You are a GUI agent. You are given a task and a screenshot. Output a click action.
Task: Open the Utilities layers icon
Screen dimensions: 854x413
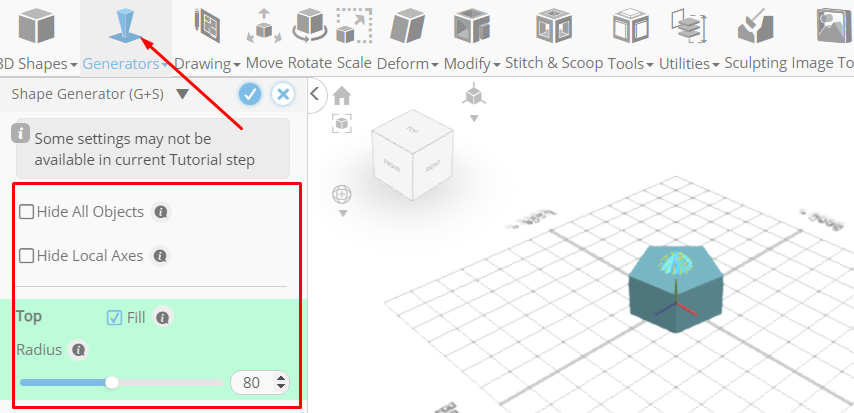point(689,26)
